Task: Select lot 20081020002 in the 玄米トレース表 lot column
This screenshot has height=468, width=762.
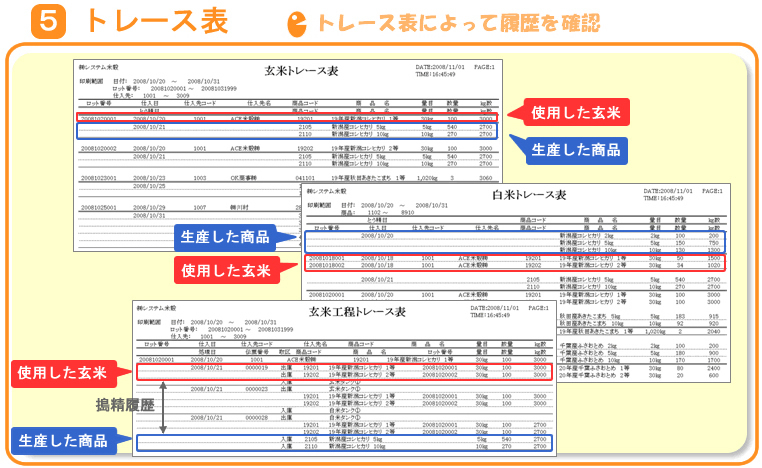Action: pos(99,149)
